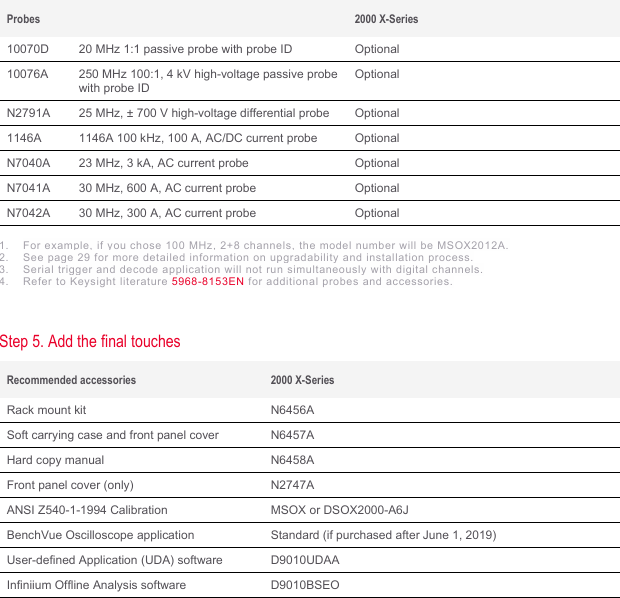
Task: Select the 10076A probe model number
Action: pos(29,74)
